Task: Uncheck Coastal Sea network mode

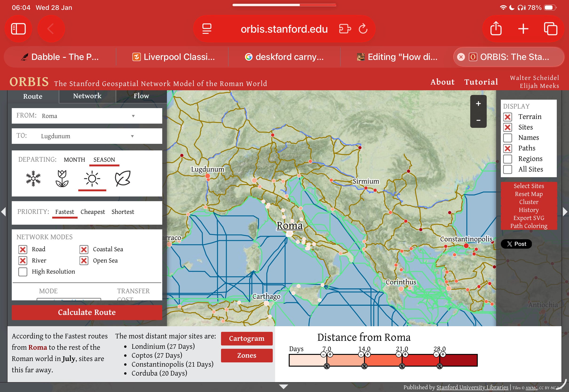Action: tap(84, 250)
